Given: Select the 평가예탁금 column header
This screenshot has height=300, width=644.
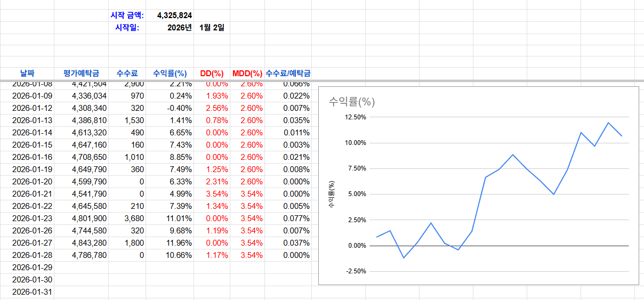Looking at the screenshot, I should (x=81, y=73).
